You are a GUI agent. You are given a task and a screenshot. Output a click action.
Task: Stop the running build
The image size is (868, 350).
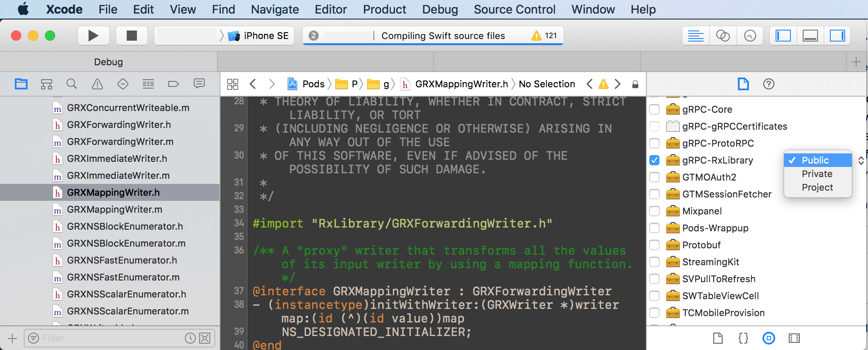132,36
